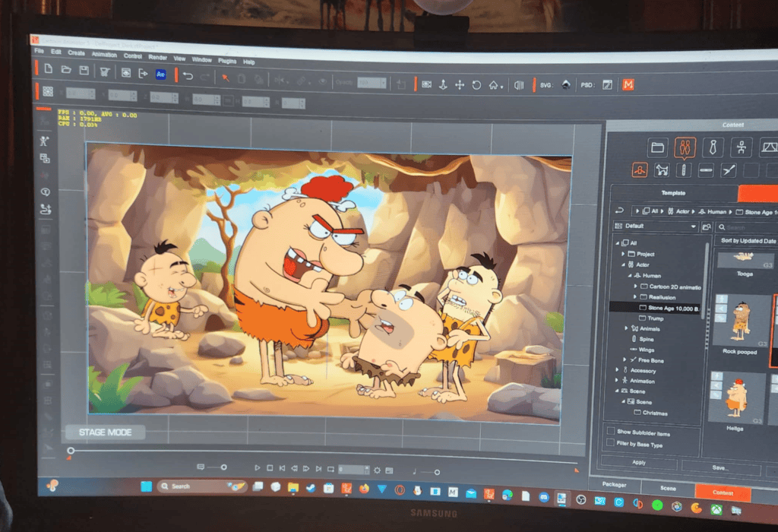Enable Filter by Base Type checkbox
The height and width of the screenshot is (532, 778).
pos(611,442)
